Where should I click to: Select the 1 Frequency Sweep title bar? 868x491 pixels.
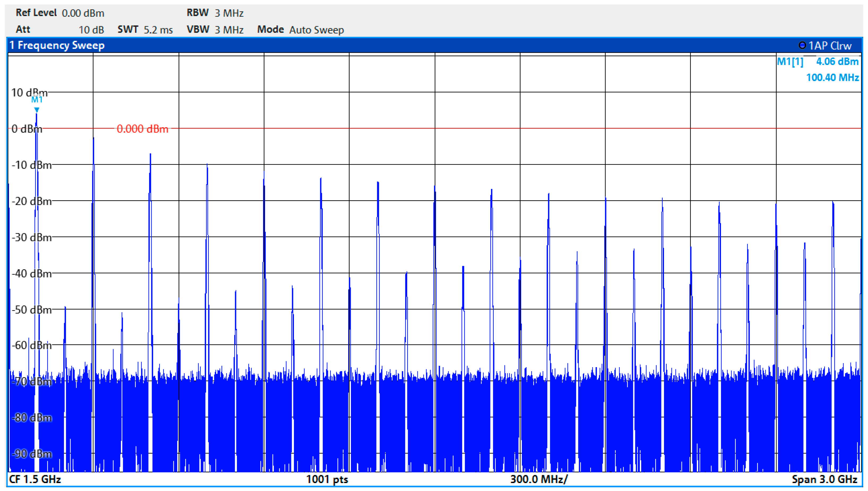pyautogui.click(x=57, y=45)
